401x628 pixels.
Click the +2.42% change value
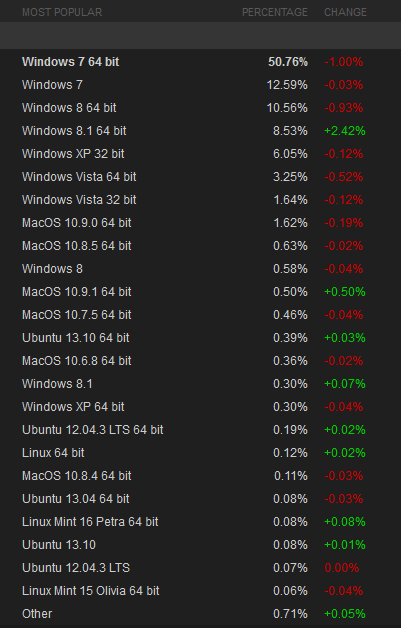click(345, 131)
